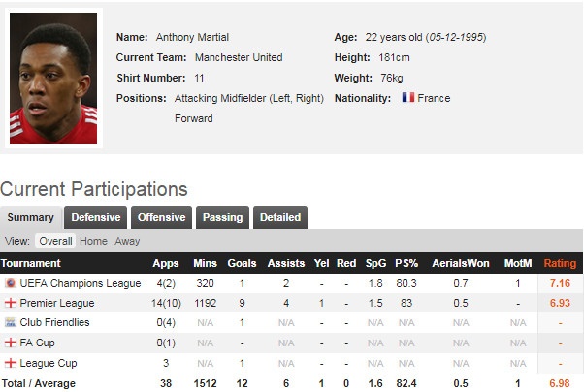Click the FA Cup flag icon
This screenshot has width=584, height=392.
click(x=11, y=343)
